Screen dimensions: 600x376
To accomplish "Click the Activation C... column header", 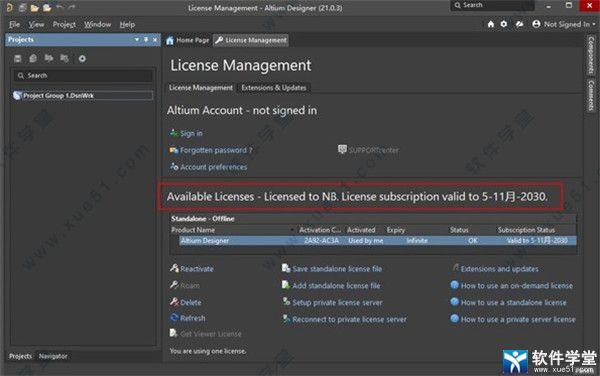I will coord(320,230).
